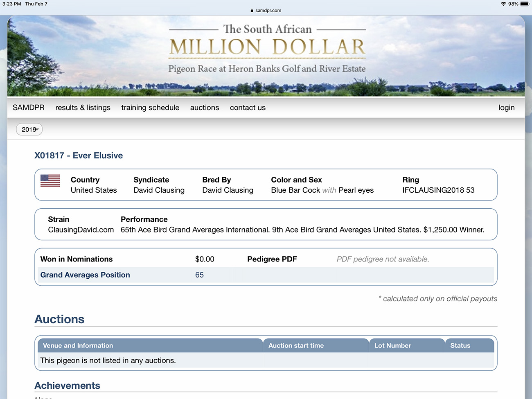Click the X01817 - Ever Elusive heading
The width and height of the screenshot is (532, 399).
pyautogui.click(x=79, y=156)
